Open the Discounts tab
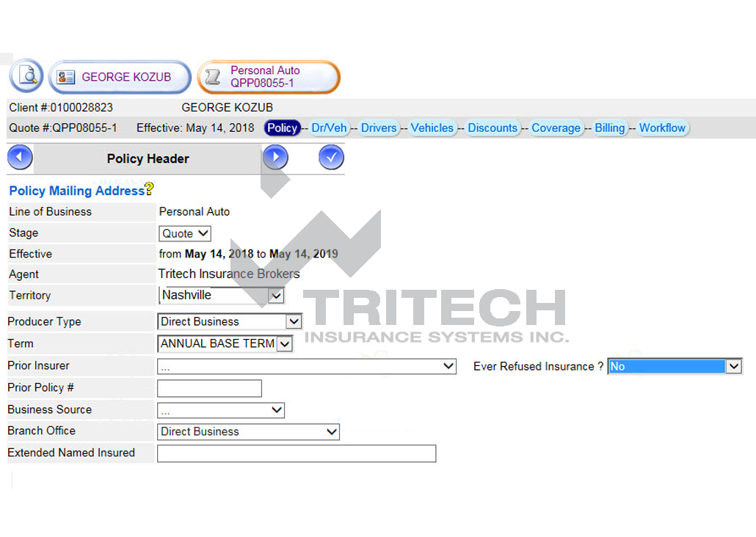 (x=493, y=128)
